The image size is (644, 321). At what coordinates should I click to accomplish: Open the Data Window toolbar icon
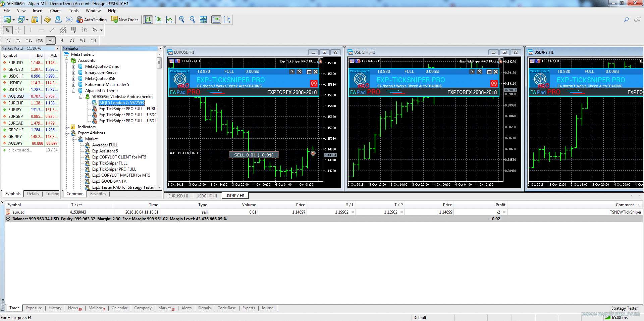pyautogui.click(x=48, y=19)
